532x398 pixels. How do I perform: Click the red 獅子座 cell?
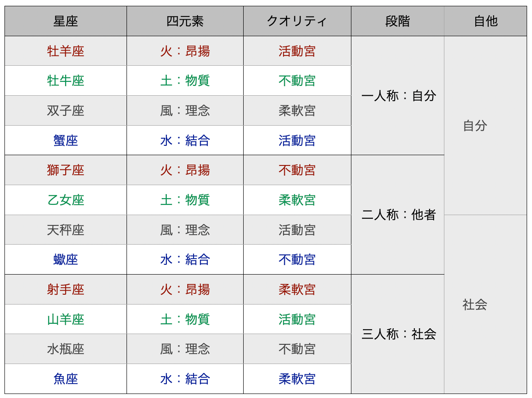point(66,170)
